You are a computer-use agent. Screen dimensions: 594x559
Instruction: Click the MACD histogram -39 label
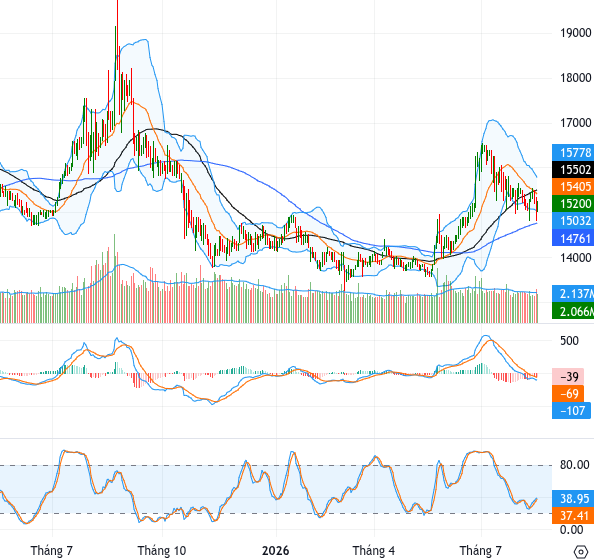click(568, 377)
